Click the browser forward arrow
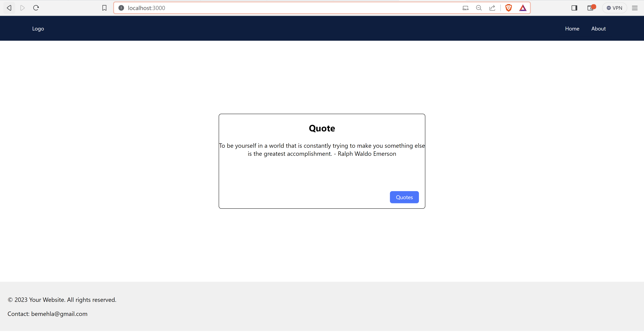The width and height of the screenshot is (644, 332). coord(22,8)
